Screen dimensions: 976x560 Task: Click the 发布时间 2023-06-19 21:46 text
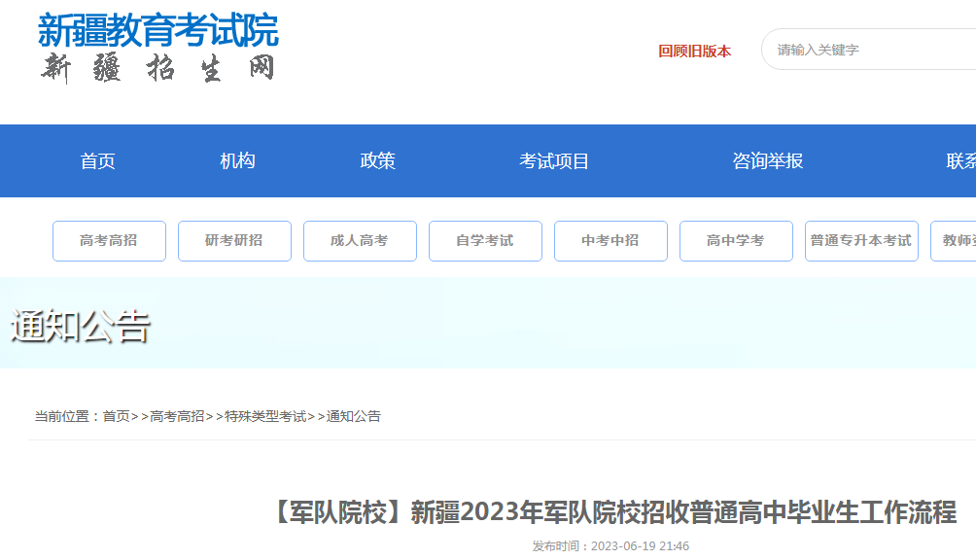pyautogui.click(x=610, y=546)
